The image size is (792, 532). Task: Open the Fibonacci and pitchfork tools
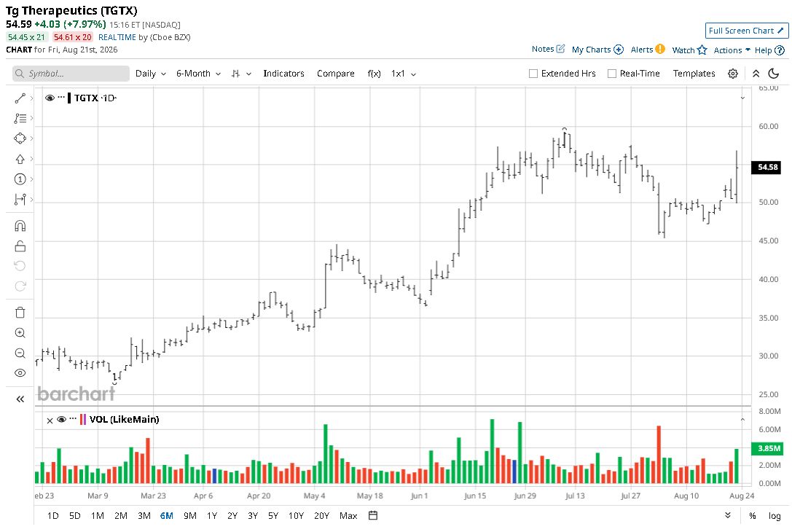pyautogui.click(x=20, y=118)
